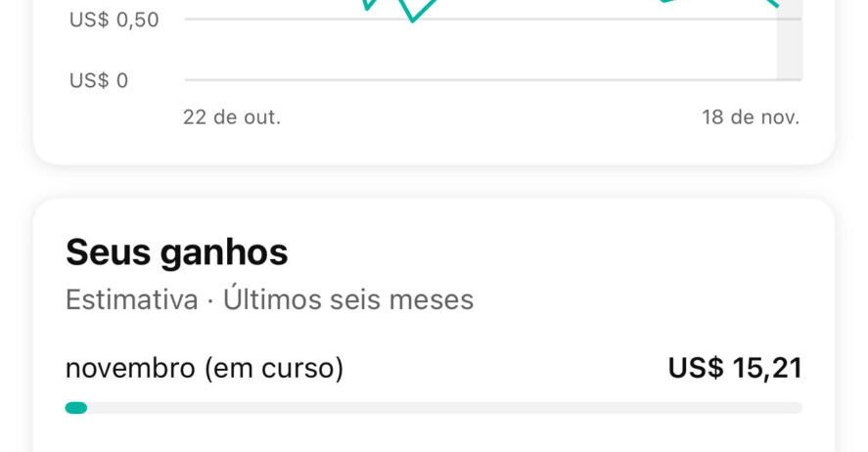The width and height of the screenshot is (868, 452).
Task: Tap the "22 de out." date label
Action: (232, 117)
